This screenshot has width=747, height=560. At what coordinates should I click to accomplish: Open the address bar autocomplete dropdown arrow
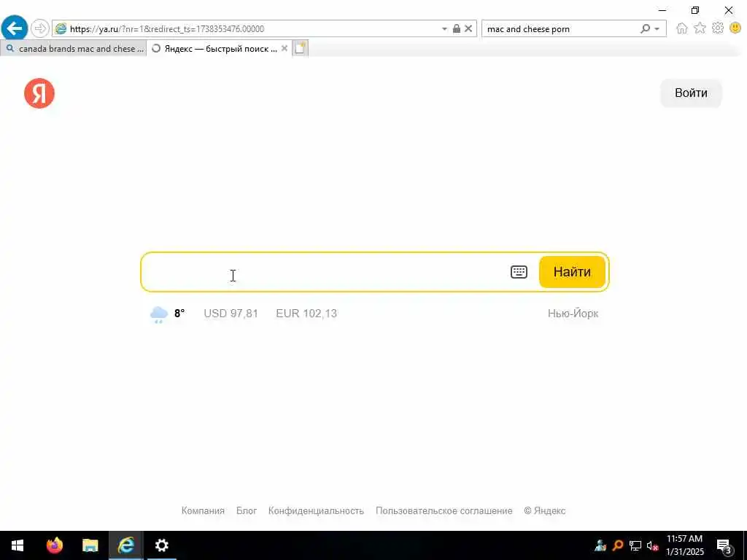click(x=444, y=29)
